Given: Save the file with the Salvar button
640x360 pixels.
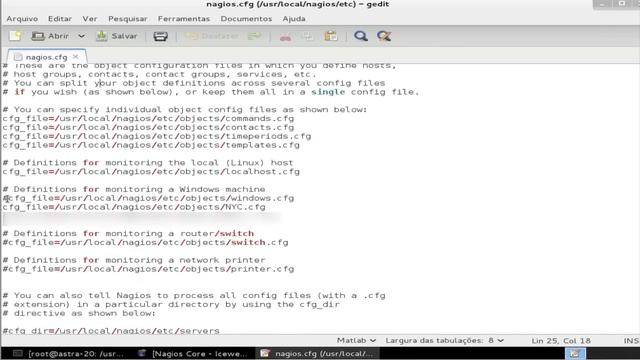Looking at the screenshot, I should click(x=117, y=36).
